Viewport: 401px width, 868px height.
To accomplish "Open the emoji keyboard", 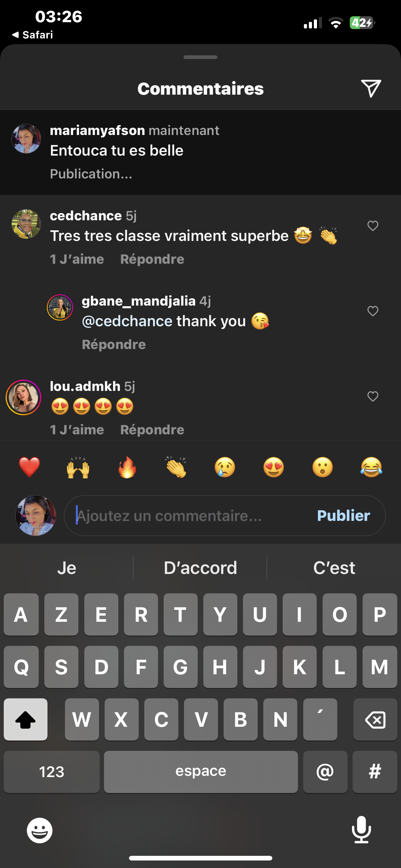I will pos(40,831).
